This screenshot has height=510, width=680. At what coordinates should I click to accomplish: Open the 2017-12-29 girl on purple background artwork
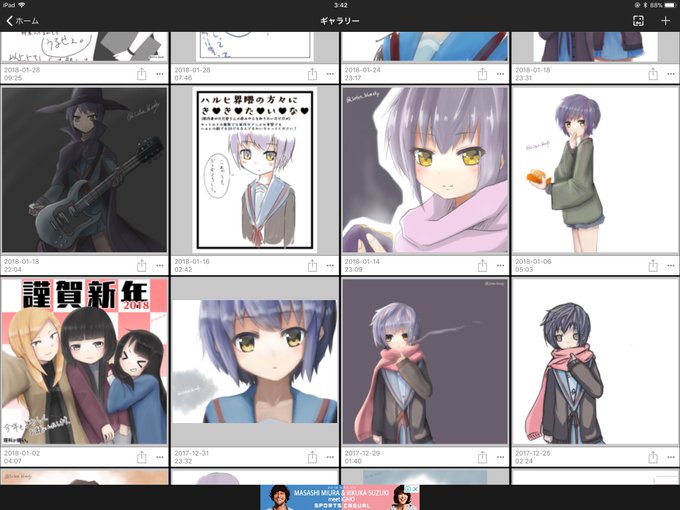point(425,361)
